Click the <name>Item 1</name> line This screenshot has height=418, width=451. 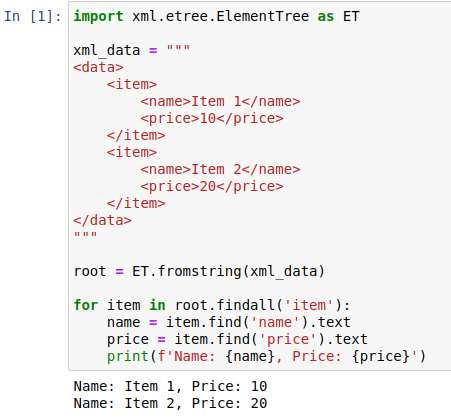tap(220, 101)
